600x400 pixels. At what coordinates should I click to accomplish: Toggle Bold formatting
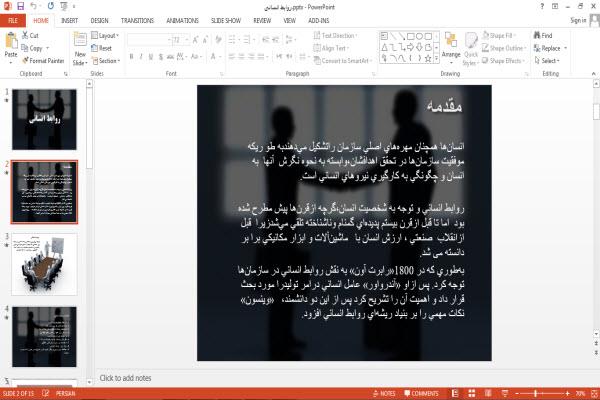[131, 57]
